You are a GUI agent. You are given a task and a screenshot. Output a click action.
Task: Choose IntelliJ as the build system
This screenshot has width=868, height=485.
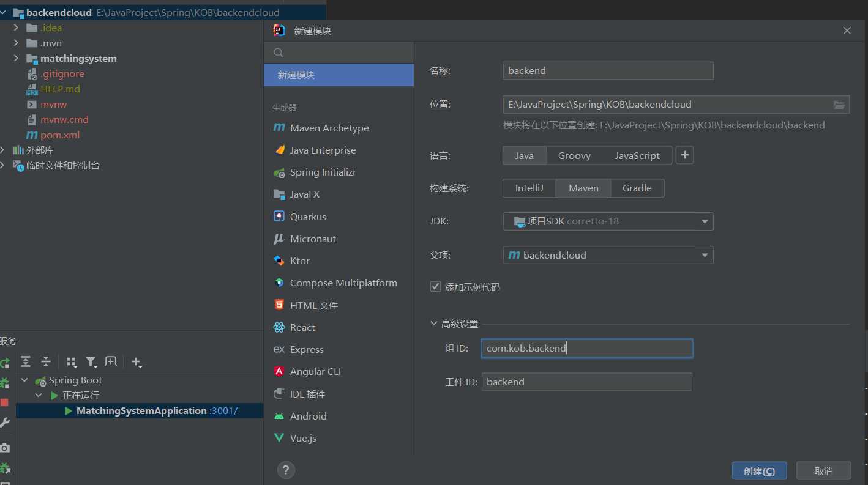click(x=529, y=188)
